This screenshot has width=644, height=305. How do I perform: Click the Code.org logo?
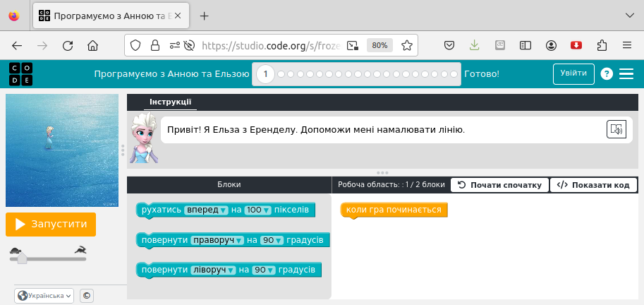[x=20, y=74]
